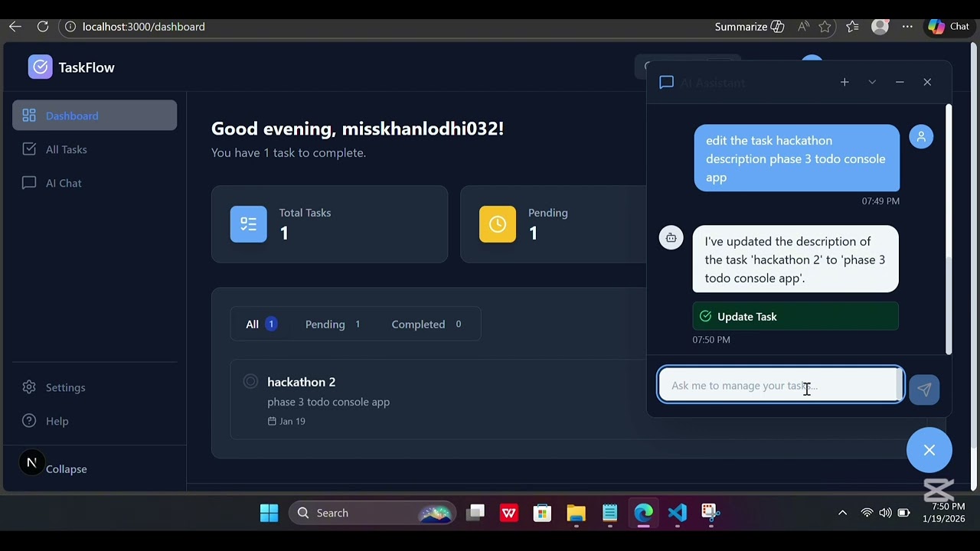Select the All tasks filter tab
Screen dimensions: 980x551
[x=261, y=324]
